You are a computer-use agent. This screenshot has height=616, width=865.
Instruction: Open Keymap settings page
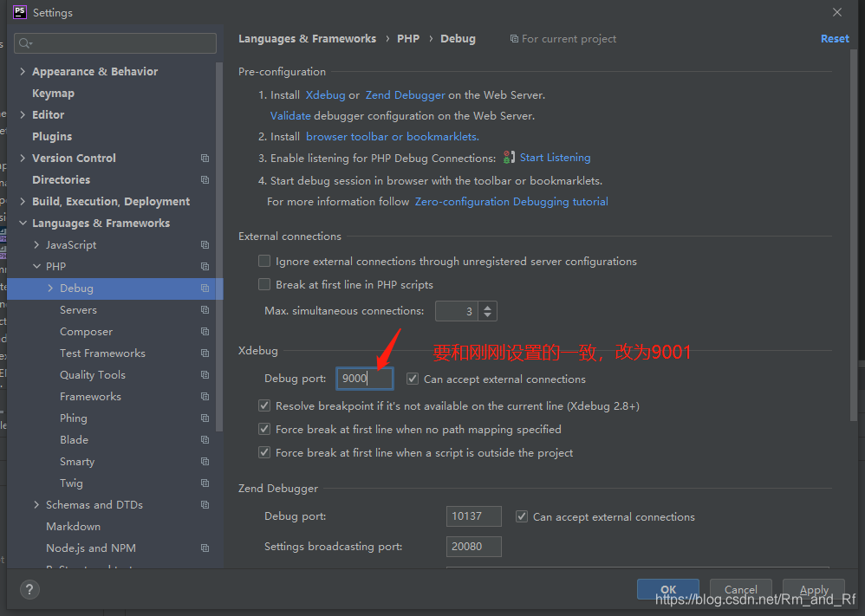(53, 94)
